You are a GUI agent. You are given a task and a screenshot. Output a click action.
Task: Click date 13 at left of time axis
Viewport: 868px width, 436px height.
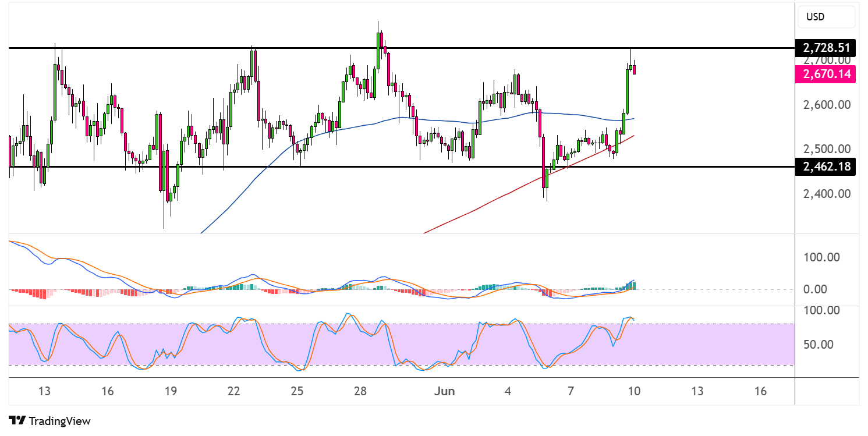coord(44,391)
